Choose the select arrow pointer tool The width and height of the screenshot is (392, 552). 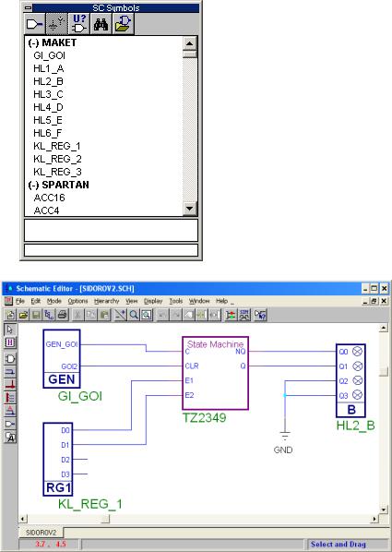[10, 330]
